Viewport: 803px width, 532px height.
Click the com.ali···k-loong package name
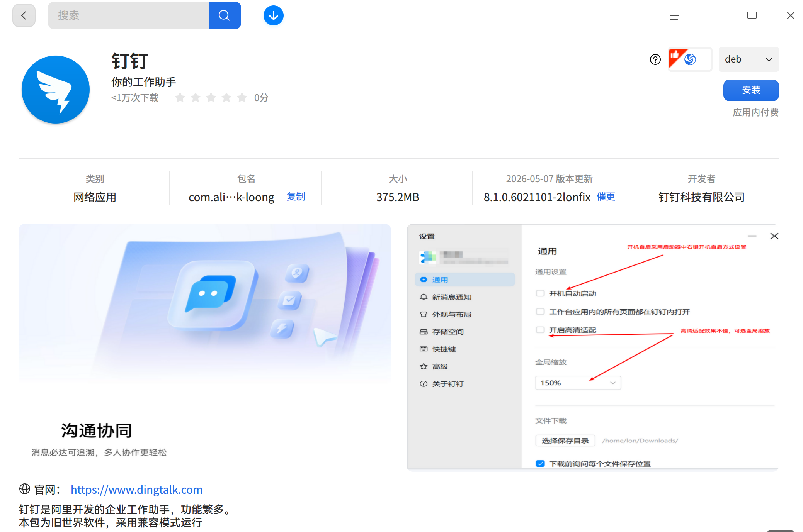point(231,197)
